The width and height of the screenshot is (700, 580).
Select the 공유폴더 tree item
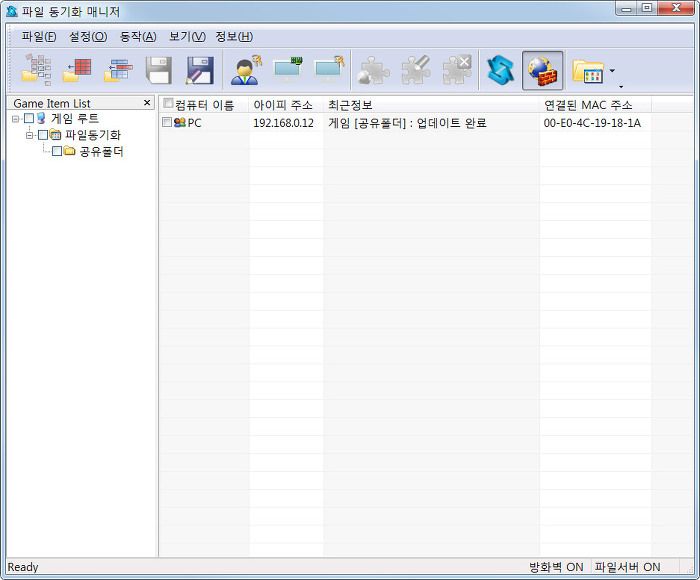click(101, 151)
